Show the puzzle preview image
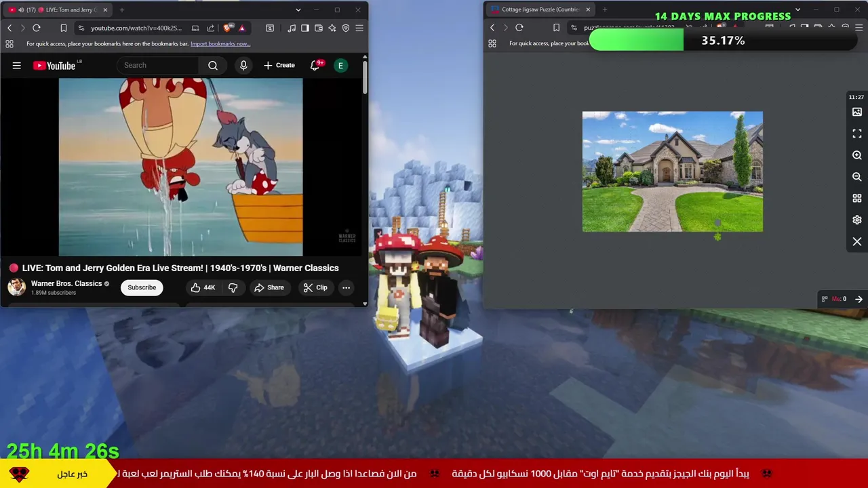868x488 pixels. click(857, 112)
